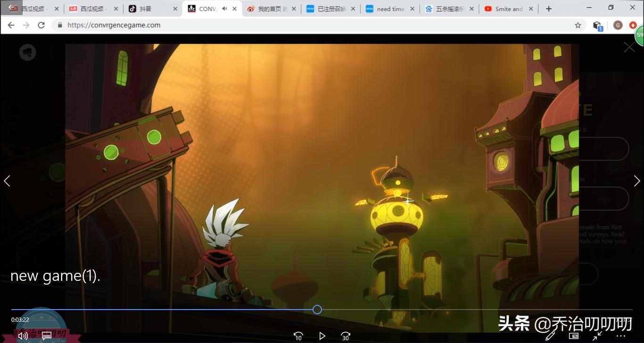The image size is (644, 343).
Task: Go to the need time tab
Action: click(390, 8)
